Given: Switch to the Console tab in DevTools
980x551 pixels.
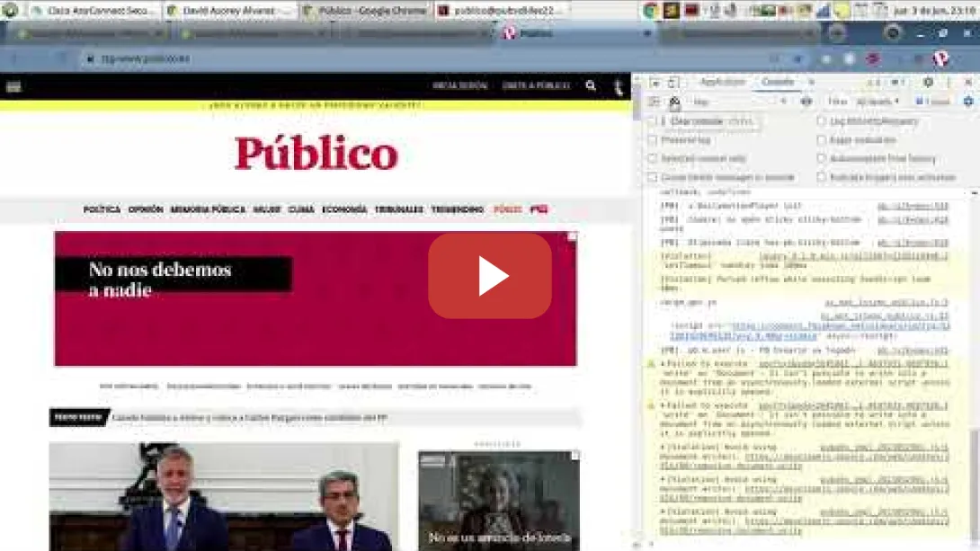Looking at the screenshot, I should pos(778,82).
